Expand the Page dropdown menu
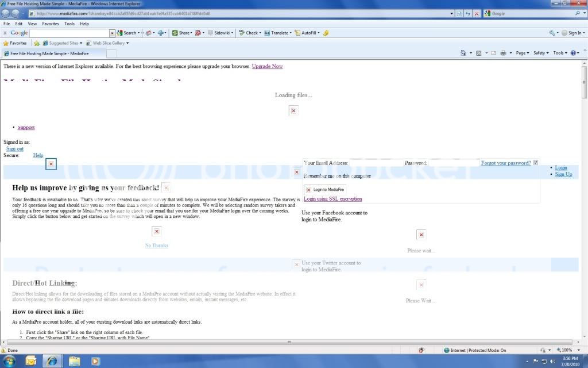This screenshot has height=368, width=588. 522,53
